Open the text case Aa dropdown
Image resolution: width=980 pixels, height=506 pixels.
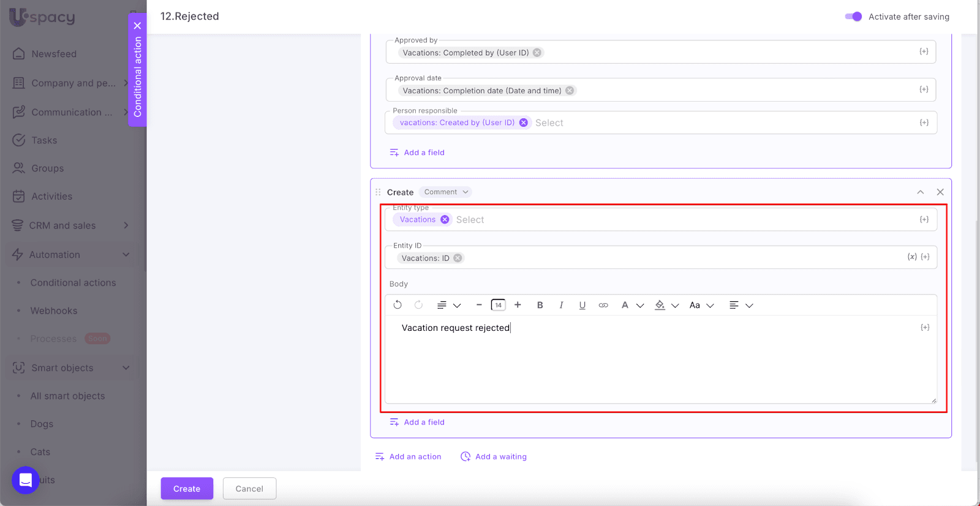tap(701, 305)
